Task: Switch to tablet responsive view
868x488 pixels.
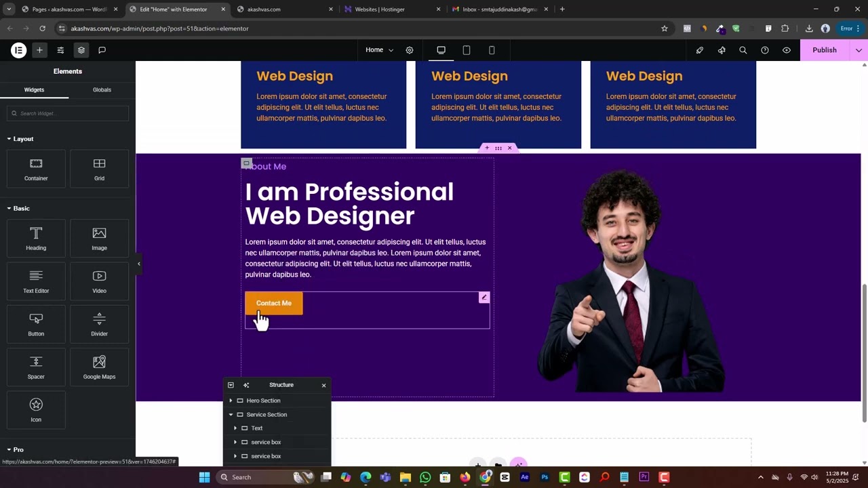Action: [x=467, y=50]
